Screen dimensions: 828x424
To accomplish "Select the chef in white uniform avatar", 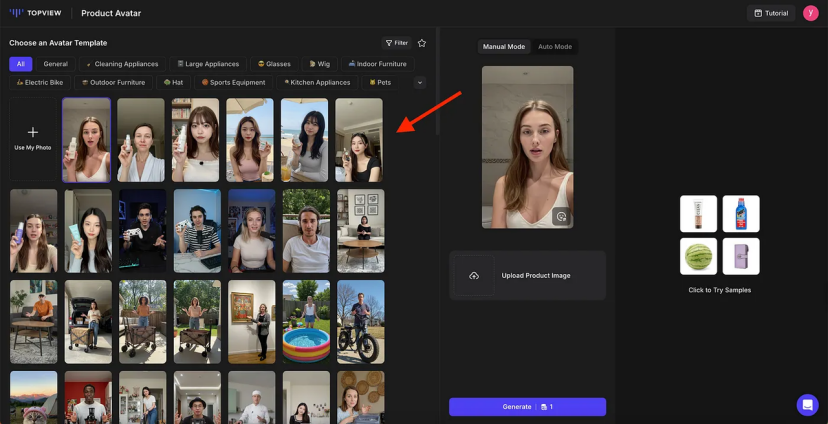I will tap(252, 397).
